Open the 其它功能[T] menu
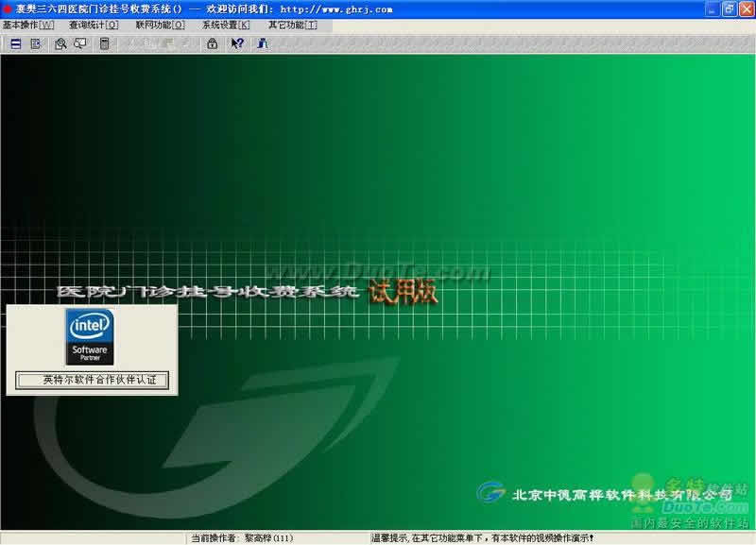 tap(293, 26)
